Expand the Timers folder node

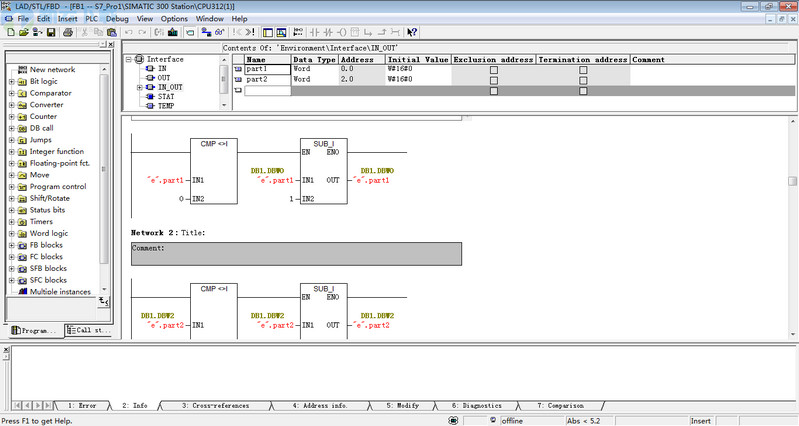(x=11, y=221)
